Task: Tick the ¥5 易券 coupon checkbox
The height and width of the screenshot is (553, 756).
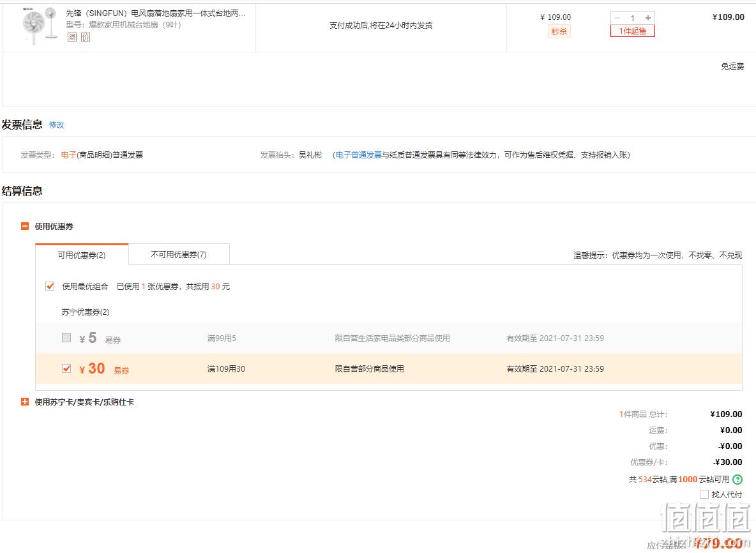Action: pyautogui.click(x=66, y=338)
